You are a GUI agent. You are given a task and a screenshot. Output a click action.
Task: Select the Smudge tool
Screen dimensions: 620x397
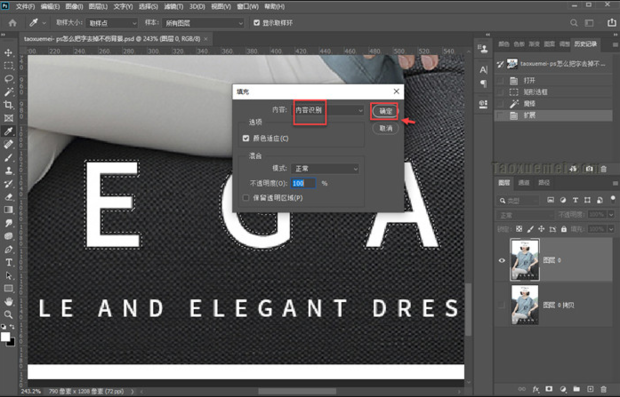8,223
